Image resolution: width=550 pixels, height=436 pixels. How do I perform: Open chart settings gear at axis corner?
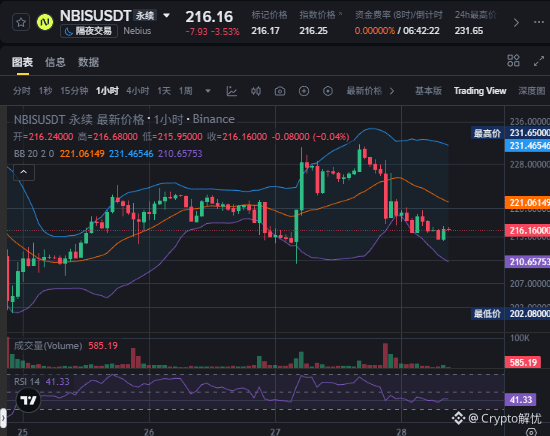point(532,432)
